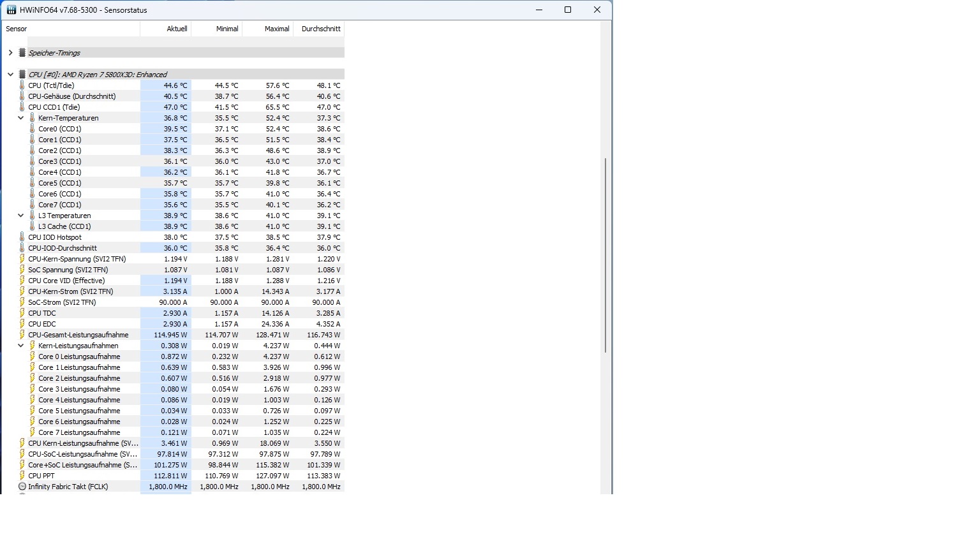Click lightning icon for CPU PPT

[x=22, y=476]
